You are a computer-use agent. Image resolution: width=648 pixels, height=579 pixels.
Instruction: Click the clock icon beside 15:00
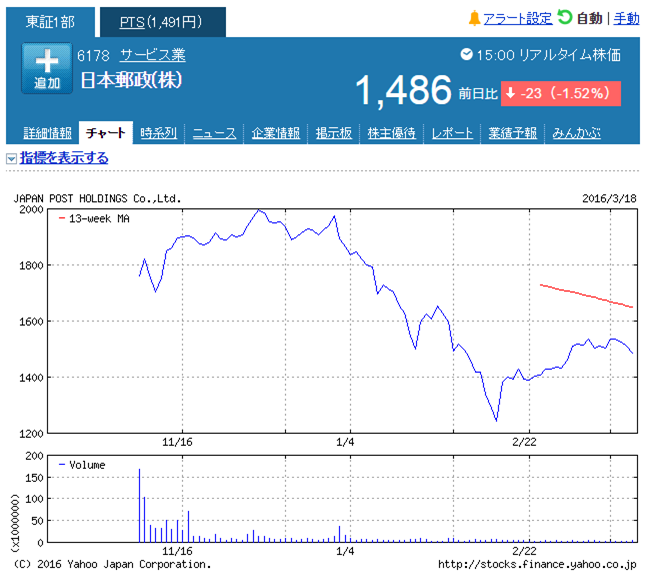point(467,54)
